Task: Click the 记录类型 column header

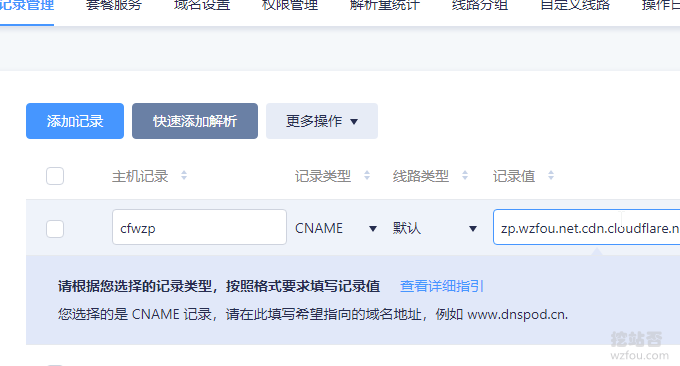Action: pos(323,176)
